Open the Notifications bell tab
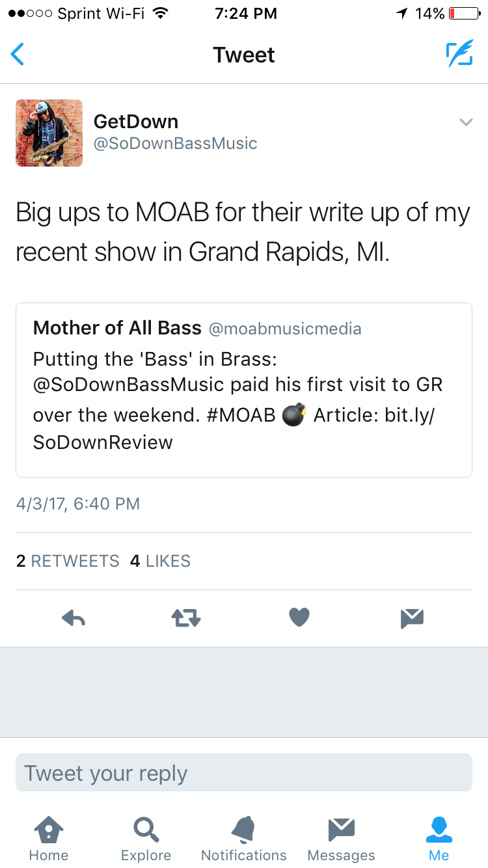 click(x=244, y=839)
